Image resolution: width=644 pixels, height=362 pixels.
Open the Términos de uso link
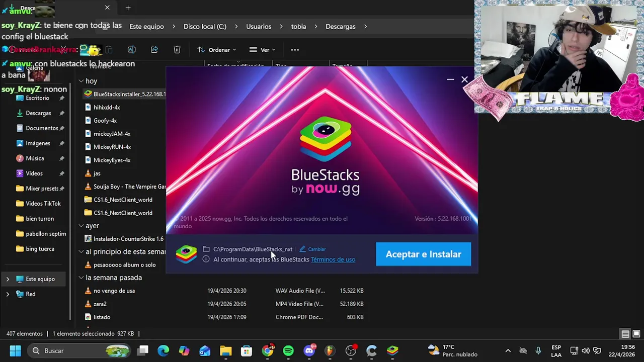(333, 259)
